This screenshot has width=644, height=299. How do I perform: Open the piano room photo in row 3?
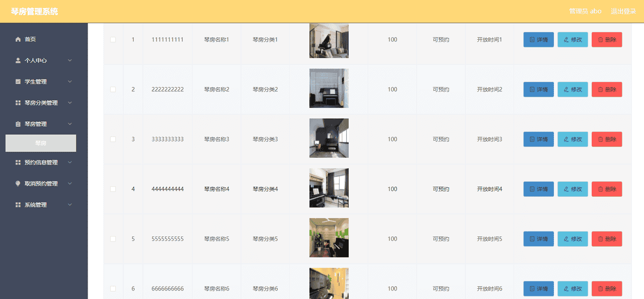pyautogui.click(x=329, y=138)
